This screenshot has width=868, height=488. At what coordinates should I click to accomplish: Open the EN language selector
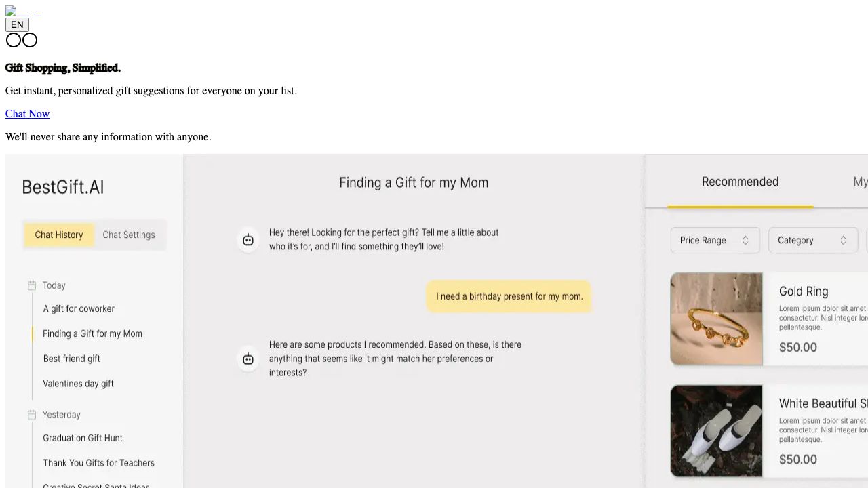pos(17,24)
